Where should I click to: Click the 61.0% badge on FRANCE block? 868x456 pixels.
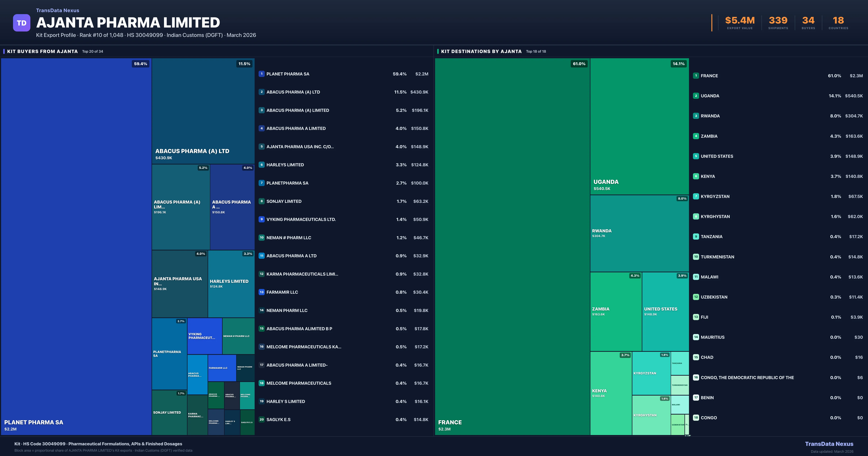coord(579,64)
